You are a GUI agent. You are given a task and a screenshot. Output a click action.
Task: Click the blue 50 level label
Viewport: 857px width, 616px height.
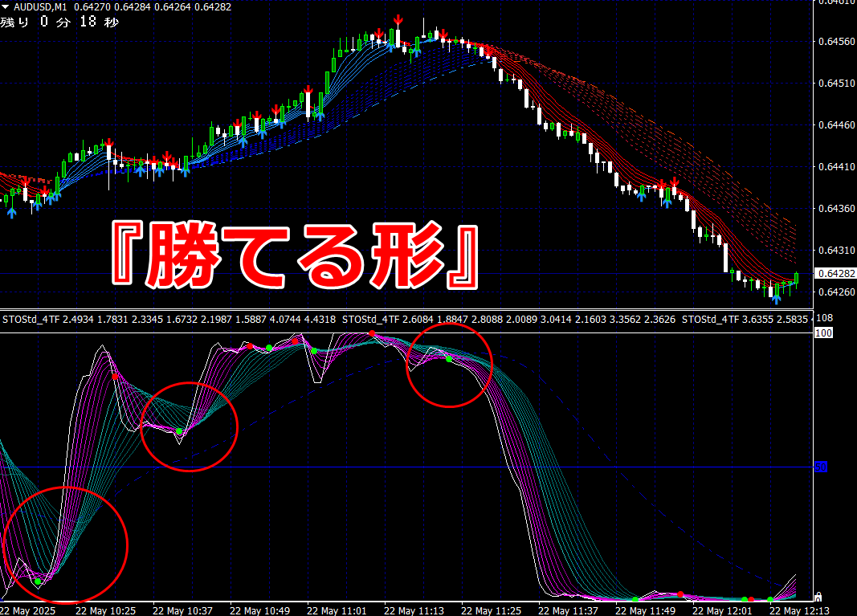821,467
